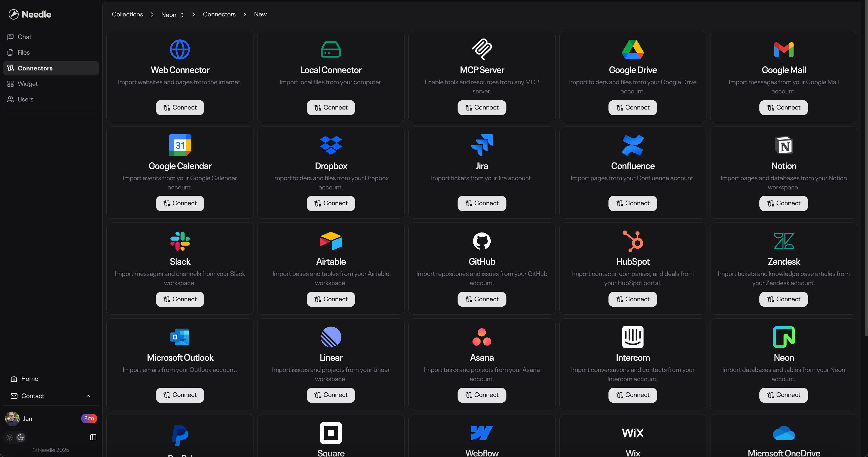This screenshot has height=457, width=868.
Task: Click the Dropbox logo icon
Action: 331,145
